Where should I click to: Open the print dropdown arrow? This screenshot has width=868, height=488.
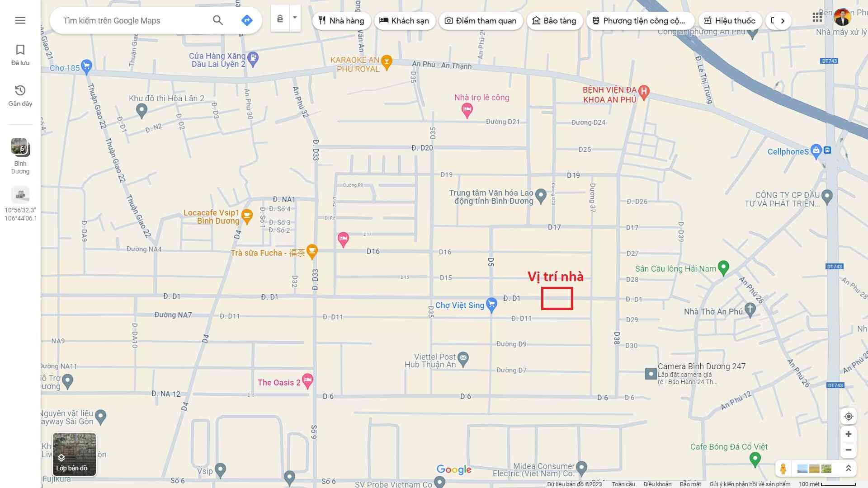click(295, 18)
